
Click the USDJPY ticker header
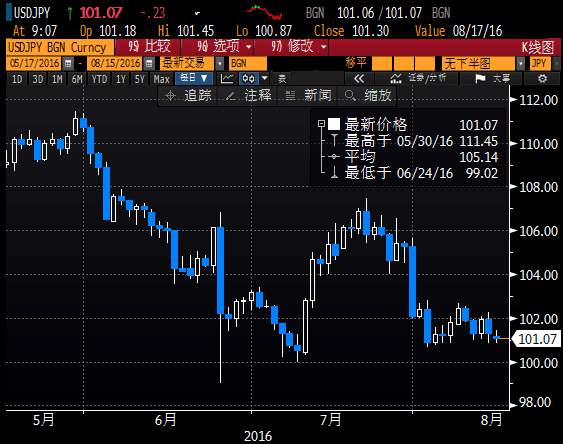click(32, 13)
